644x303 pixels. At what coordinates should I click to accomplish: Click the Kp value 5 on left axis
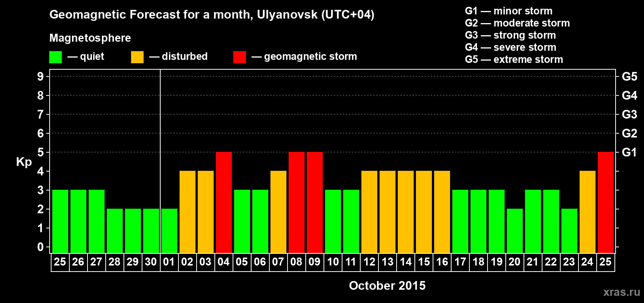point(41,152)
